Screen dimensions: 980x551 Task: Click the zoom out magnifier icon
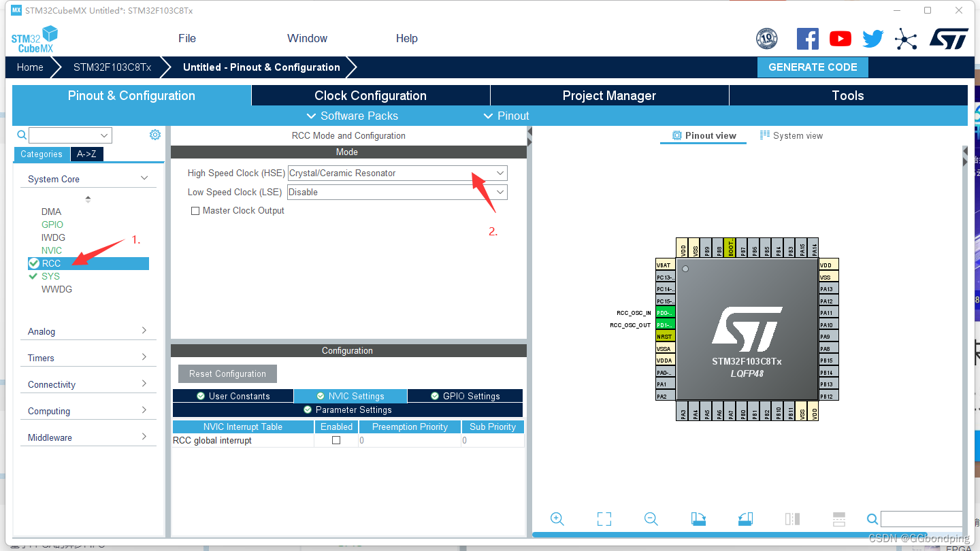pyautogui.click(x=651, y=519)
